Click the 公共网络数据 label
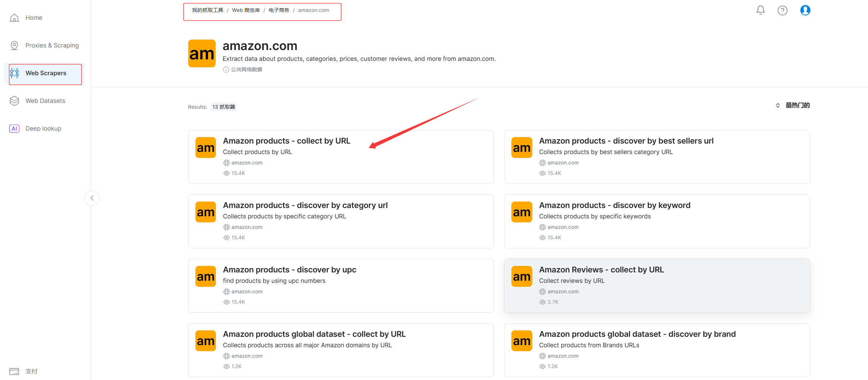 click(x=247, y=69)
